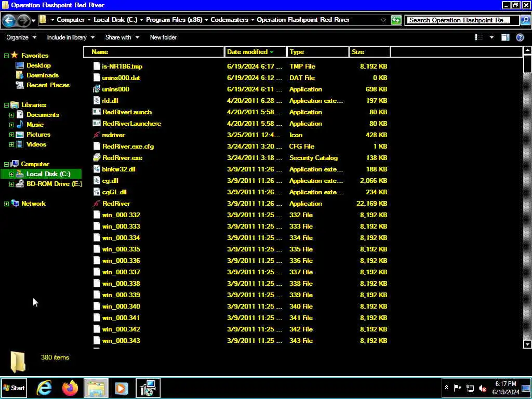Select the file is-NR1B6.tmp
Image resolution: width=532 pixels, height=399 pixels.
pyautogui.click(x=122, y=66)
